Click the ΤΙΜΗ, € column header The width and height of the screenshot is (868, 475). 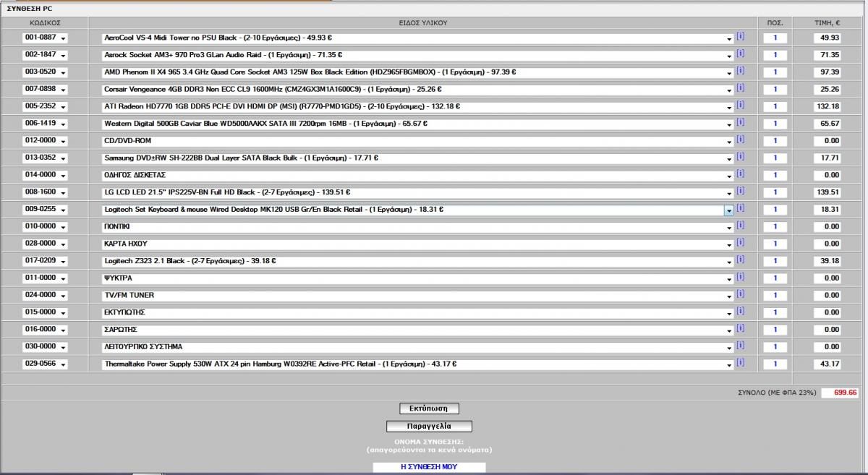pos(829,22)
